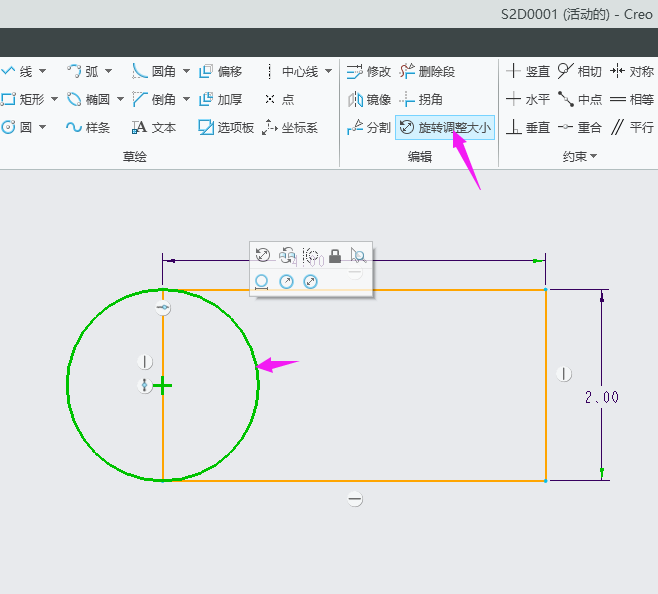Select the 圆 circle tool
The width and height of the screenshot is (658, 594).
tap(17, 127)
